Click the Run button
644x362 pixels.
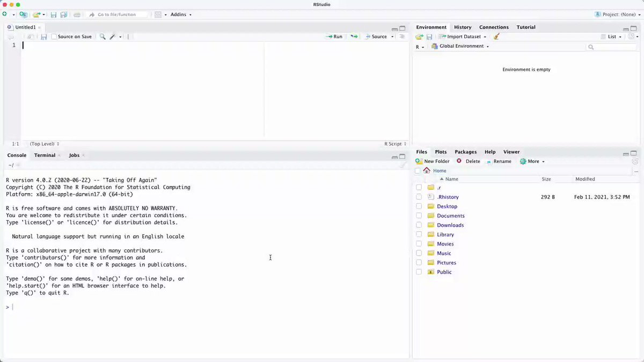334,36
